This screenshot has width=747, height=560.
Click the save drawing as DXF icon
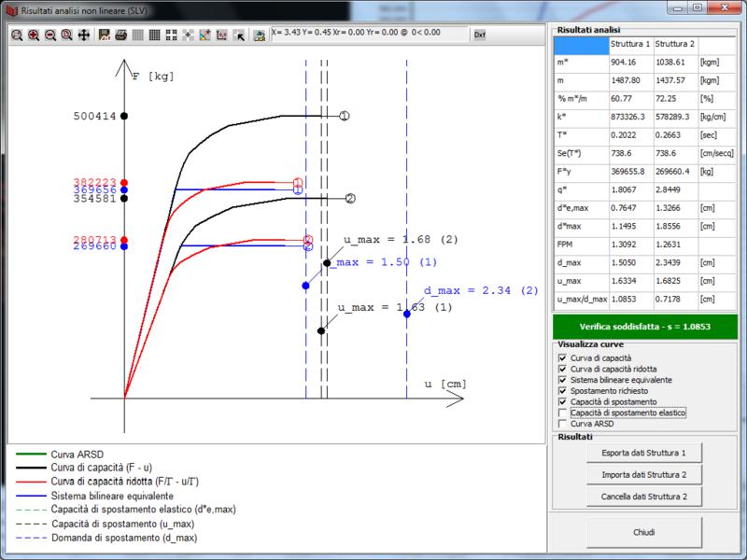(x=105, y=35)
